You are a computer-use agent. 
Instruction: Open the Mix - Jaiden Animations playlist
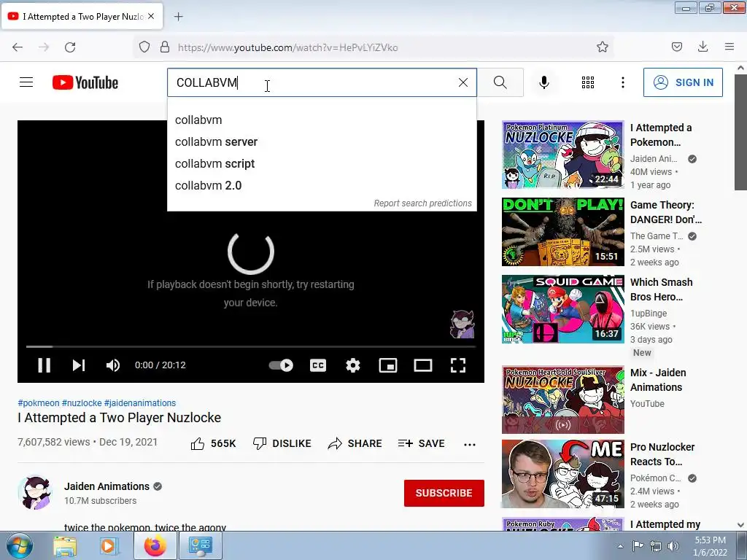(562, 400)
